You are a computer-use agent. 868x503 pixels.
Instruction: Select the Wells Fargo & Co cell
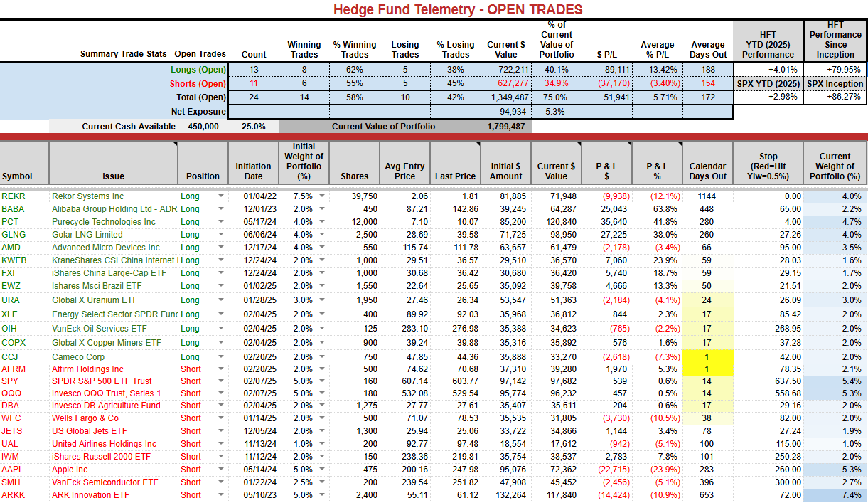tap(113, 419)
